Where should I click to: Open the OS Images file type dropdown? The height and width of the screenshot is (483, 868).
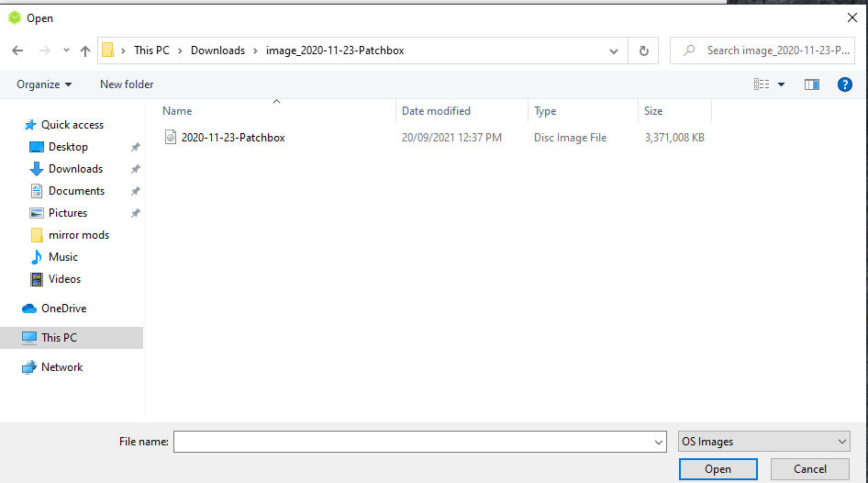tap(764, 442)
